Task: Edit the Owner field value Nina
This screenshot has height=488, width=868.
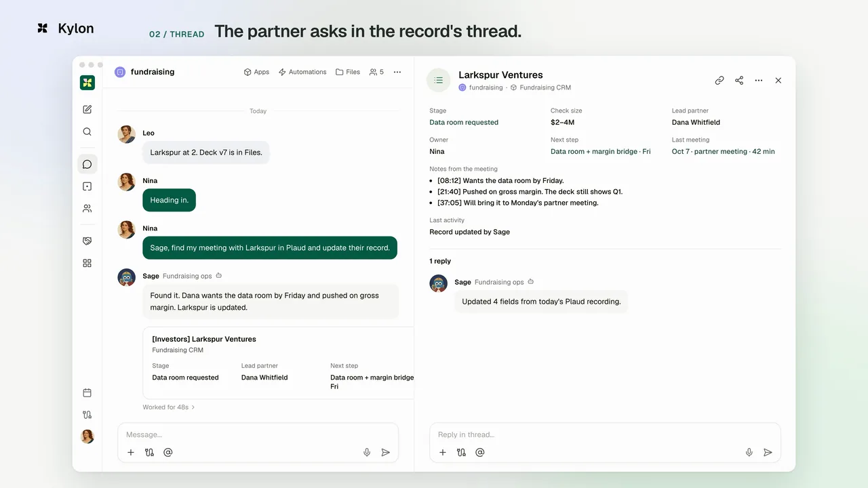Action: 437,152
